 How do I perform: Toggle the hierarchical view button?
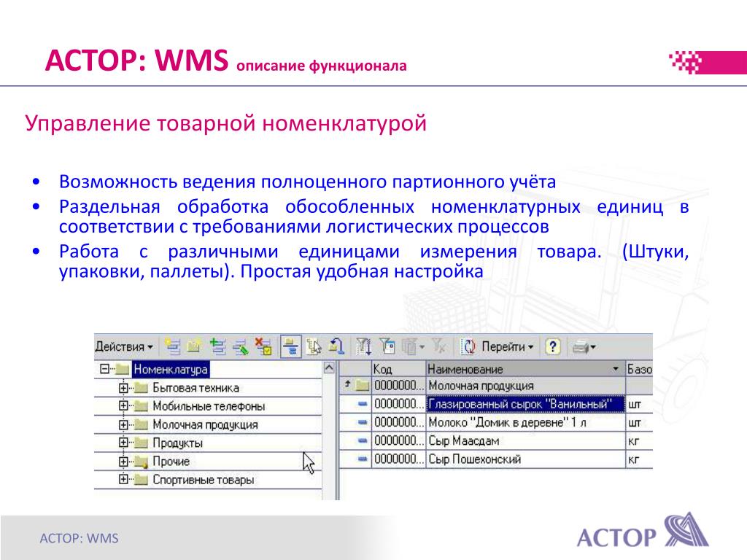[x=290, y=346]
